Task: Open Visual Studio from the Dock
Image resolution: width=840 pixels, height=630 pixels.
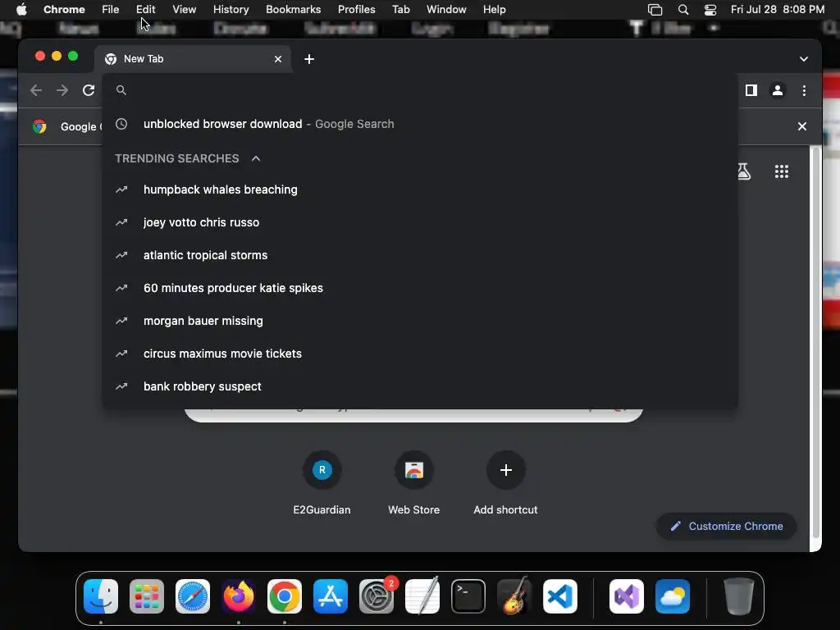Action: (x=627, y=596)
